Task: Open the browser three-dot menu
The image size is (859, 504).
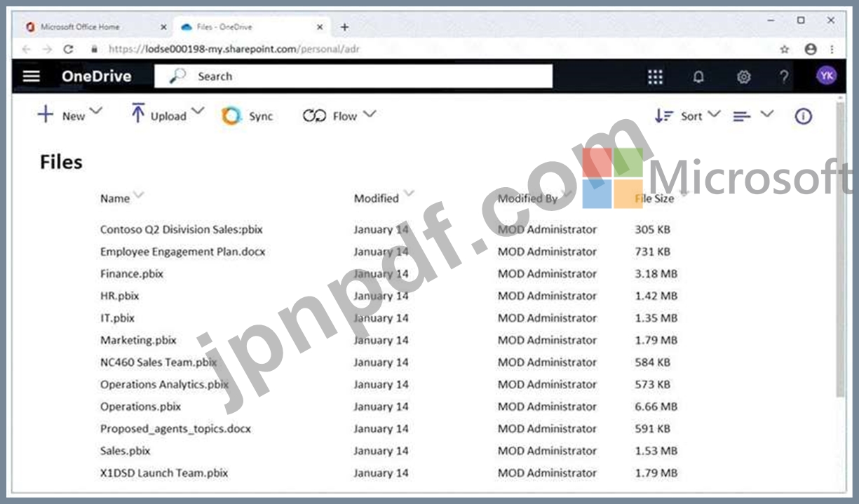Action: (x=832, y=49)
